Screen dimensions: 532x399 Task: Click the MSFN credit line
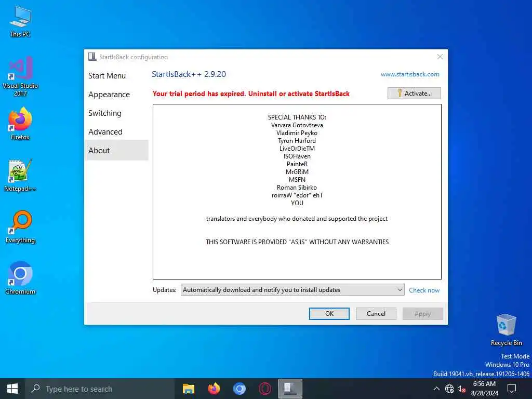[297, 180]
